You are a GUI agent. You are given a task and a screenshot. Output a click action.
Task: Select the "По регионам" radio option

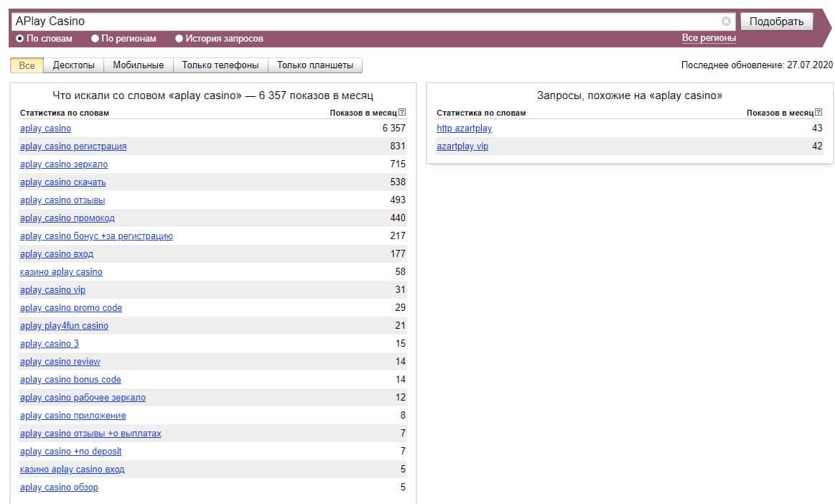click(x=95, y=39)
